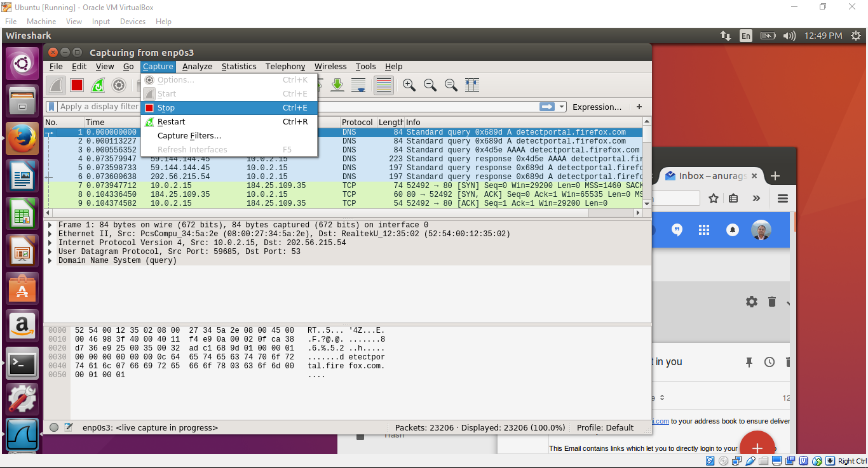Reset packet text to normal size
The width and height of the screenshot is (868, 468).
[451, 85]
